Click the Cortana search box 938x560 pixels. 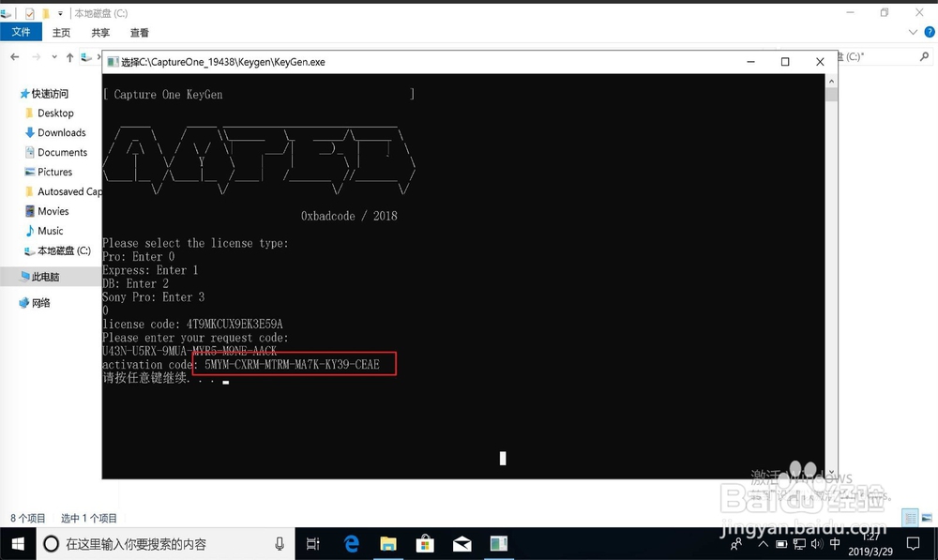[166, 544]
